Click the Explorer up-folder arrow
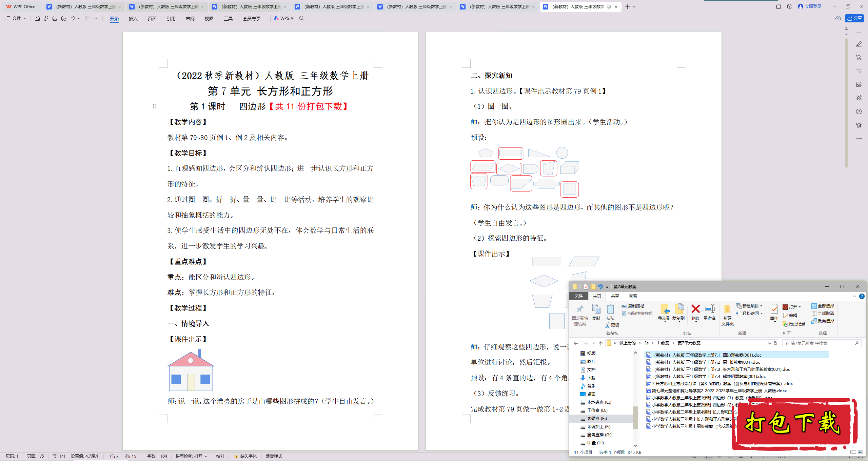This screenshot has width=868, height=461. [601, 343]
